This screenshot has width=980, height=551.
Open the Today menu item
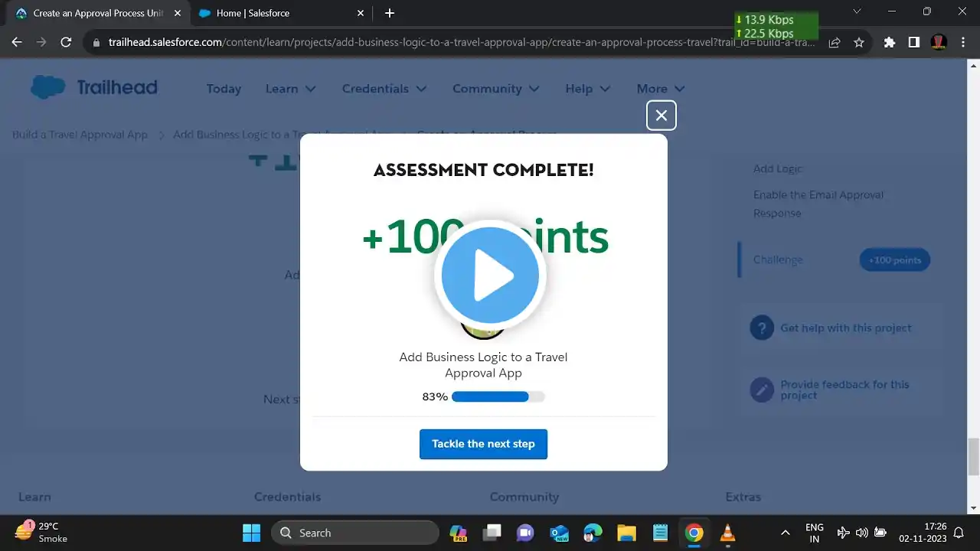tap(224, 89)
